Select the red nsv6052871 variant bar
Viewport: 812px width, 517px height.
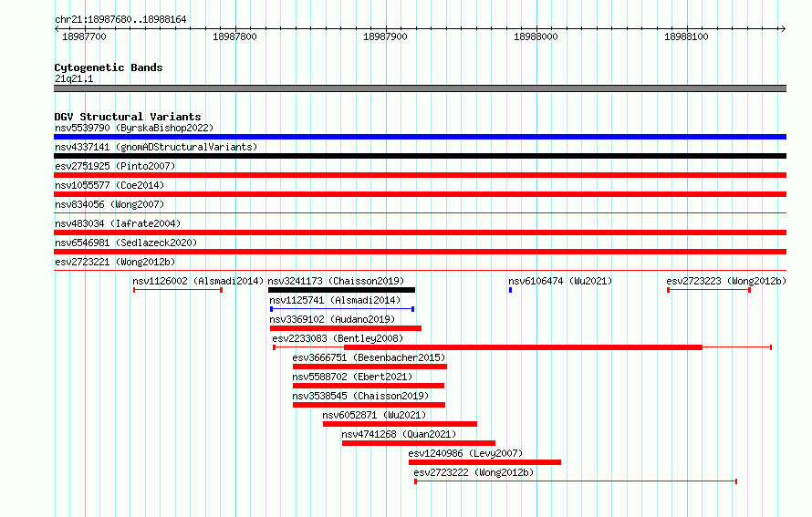tap(400, 424)
